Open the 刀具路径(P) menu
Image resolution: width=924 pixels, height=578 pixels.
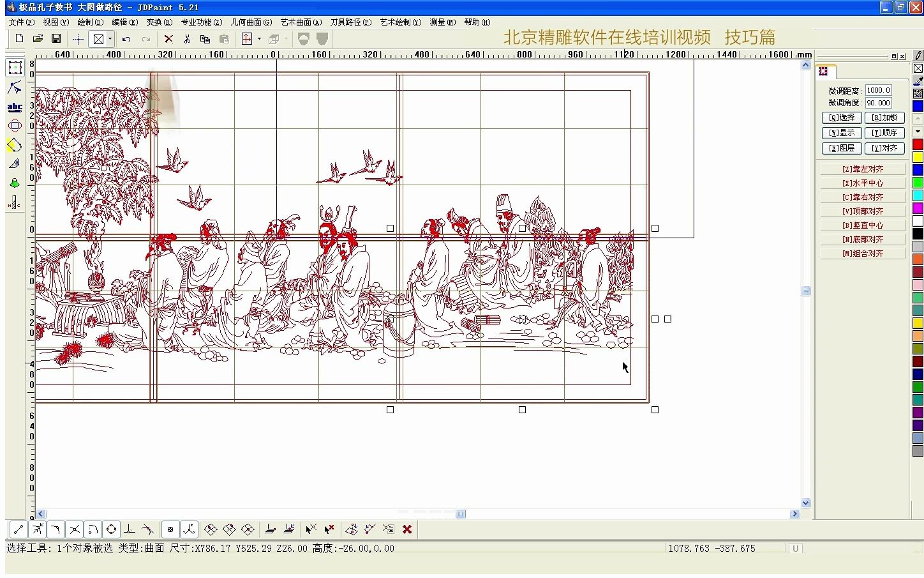pyautogui.click(x=350, y=22)
